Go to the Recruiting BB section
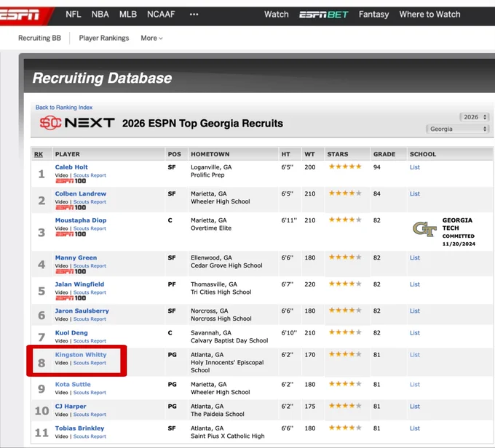This screenshot has width=495, height=448. tap(39, 38)
